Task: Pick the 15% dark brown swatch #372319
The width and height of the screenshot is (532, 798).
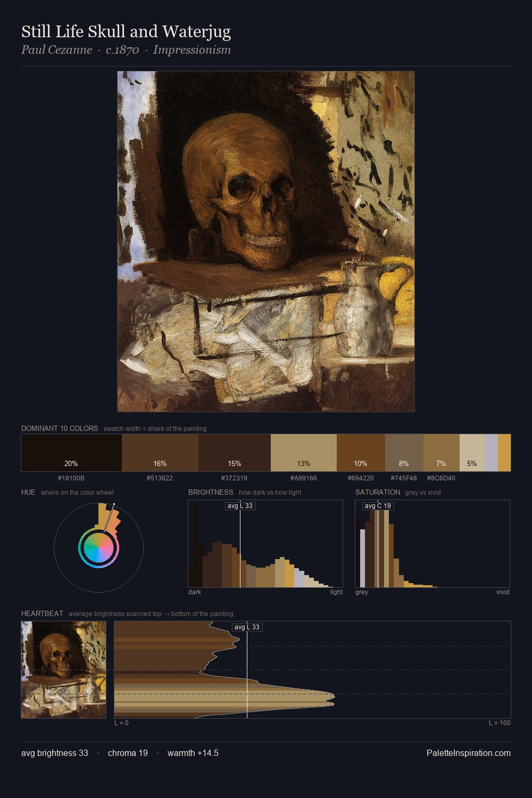Action: point(235,453)
